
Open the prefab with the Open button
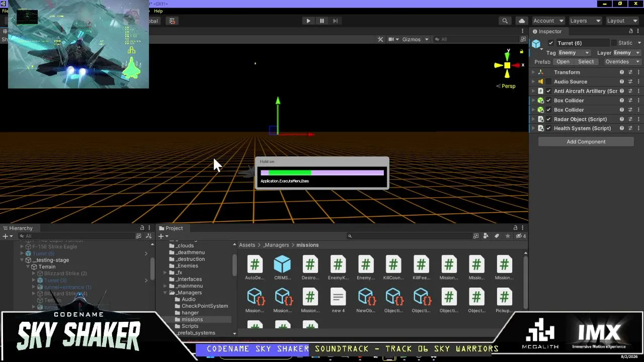[563, 62]
